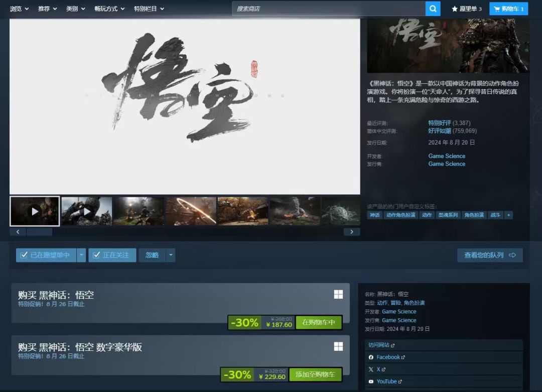Image resolution: width=542 pixels, height=392 pixels.
Task: Play the second trailer video thumbnail
Action: click(x=87, y=211)
